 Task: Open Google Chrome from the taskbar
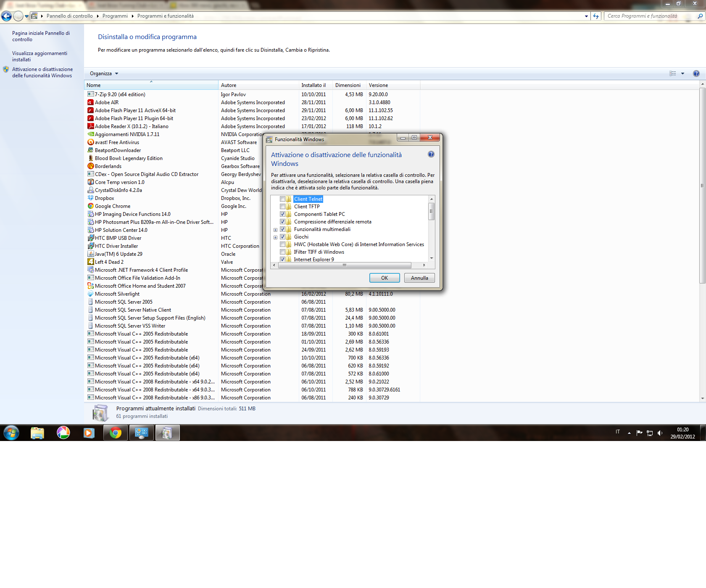(116, 433)
